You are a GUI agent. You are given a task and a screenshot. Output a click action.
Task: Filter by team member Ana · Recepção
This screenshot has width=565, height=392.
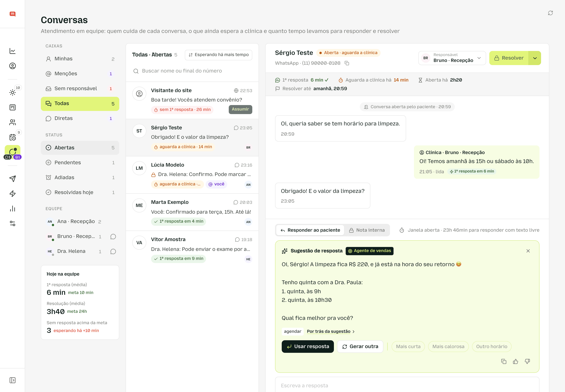click(x=80, y=221)
